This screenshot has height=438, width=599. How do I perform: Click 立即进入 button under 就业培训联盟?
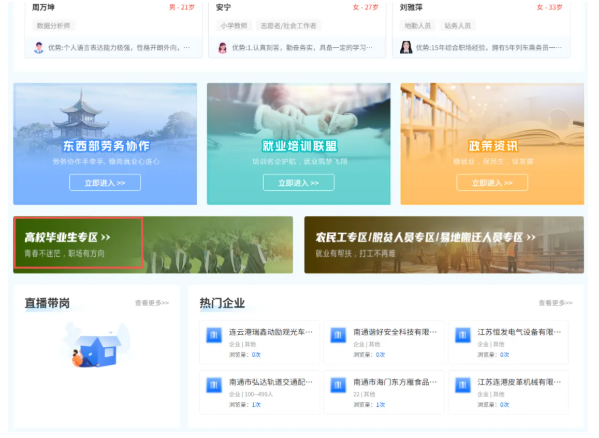[299, 183]
